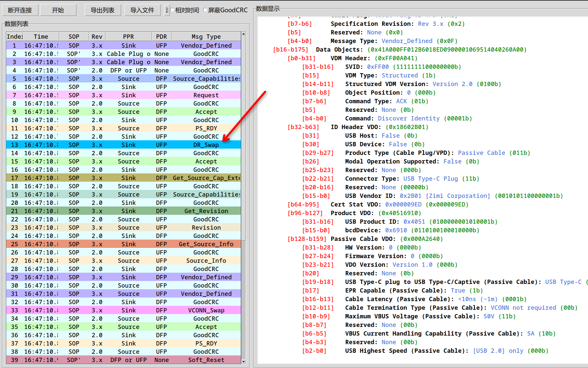Click the Product Type Passive Cable line

tap(416, 153)
